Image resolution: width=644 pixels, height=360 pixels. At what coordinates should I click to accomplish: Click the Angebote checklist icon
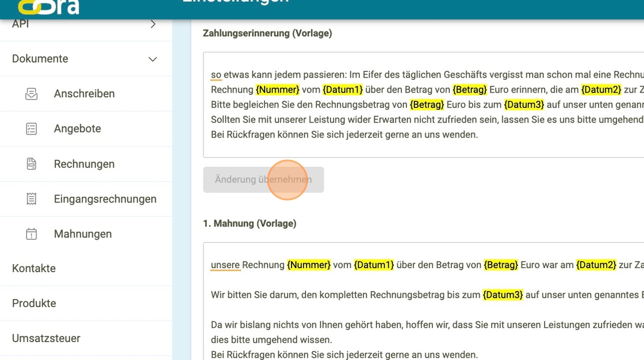coord(31,129)
